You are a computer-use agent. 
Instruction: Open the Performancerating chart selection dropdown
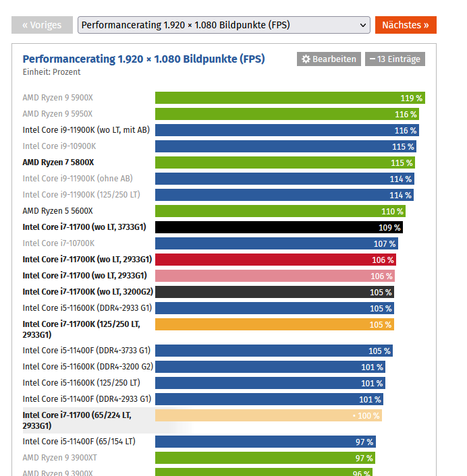[224, 25]
